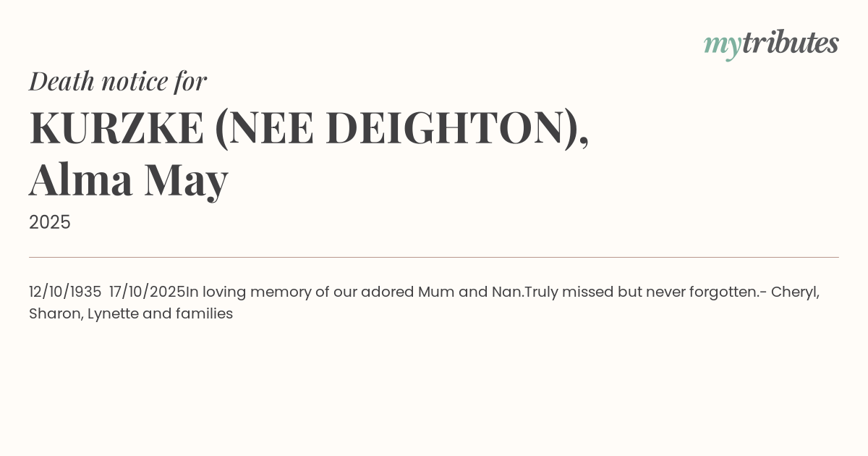Click the green "my" part of the logo
The height and width of the screenshot is (456, 868).
pos(722,45)
